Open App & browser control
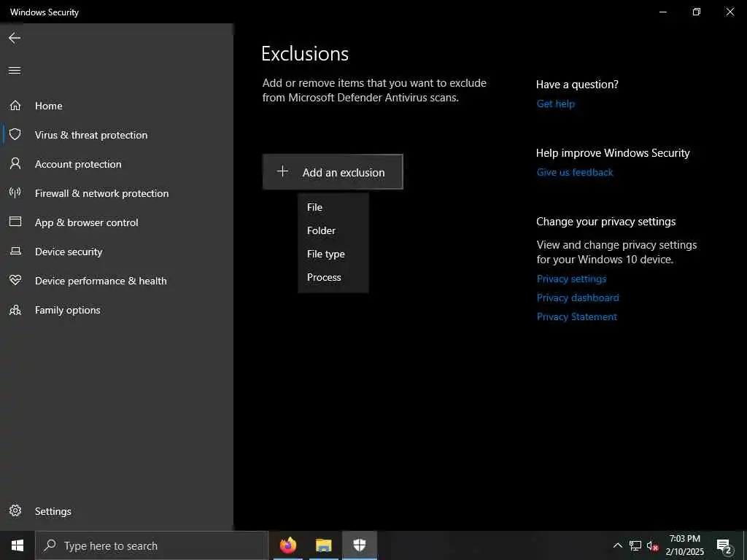This screenshot has width=747, height=560. pyautogui.click(x=86, y=222)
